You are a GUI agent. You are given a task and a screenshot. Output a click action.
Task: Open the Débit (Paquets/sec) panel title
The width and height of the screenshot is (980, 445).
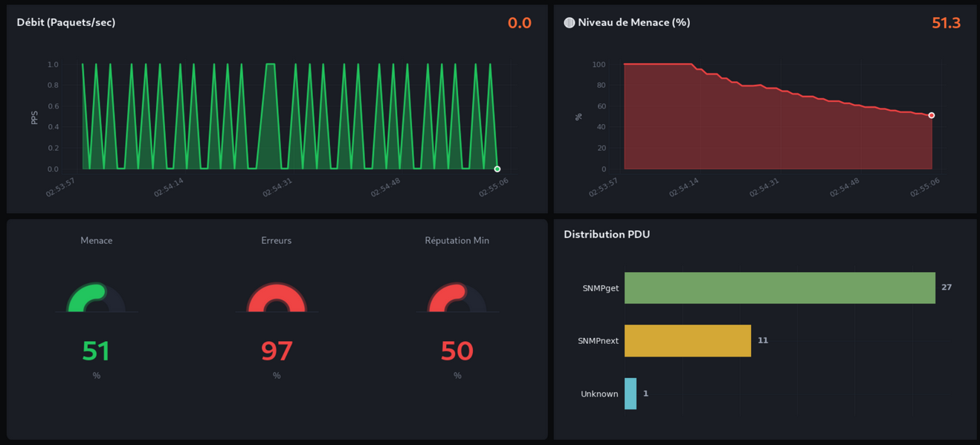pos(66,23)
